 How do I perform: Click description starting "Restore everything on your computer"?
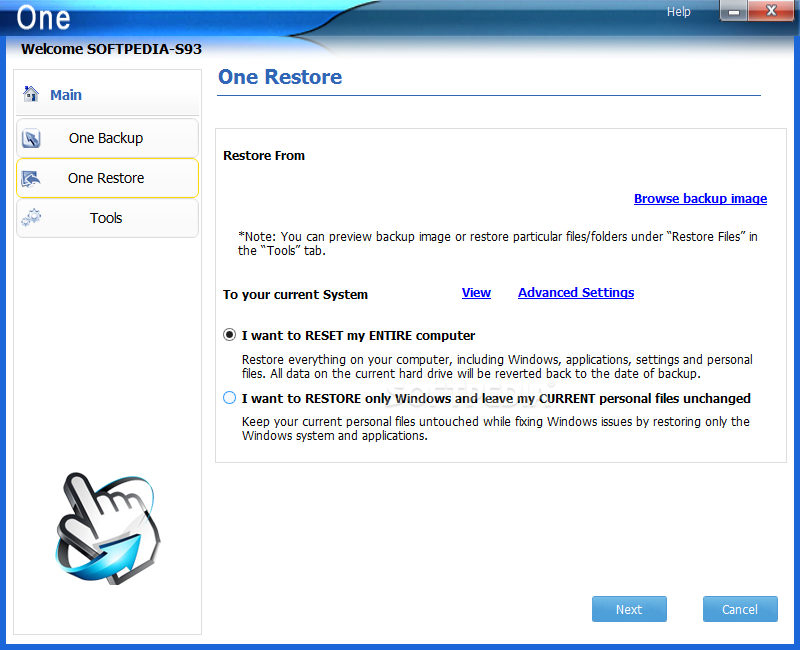(x=497, y=366)
